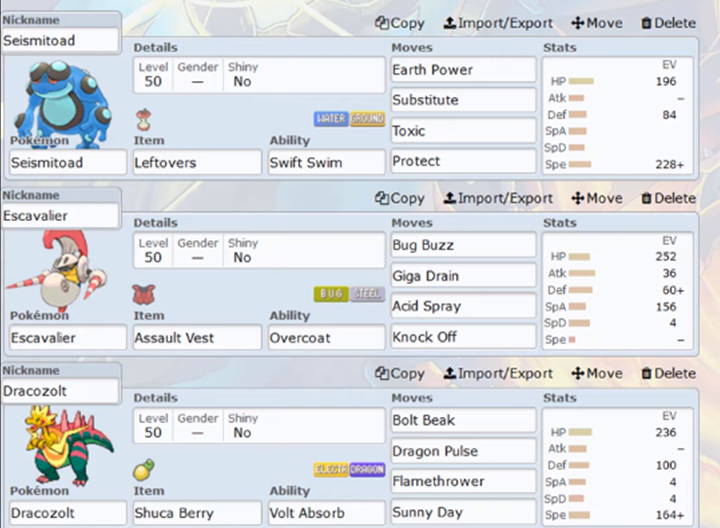720x528 pixels.
Task: Click the Steel type badge
Action: tap(367, 294)
